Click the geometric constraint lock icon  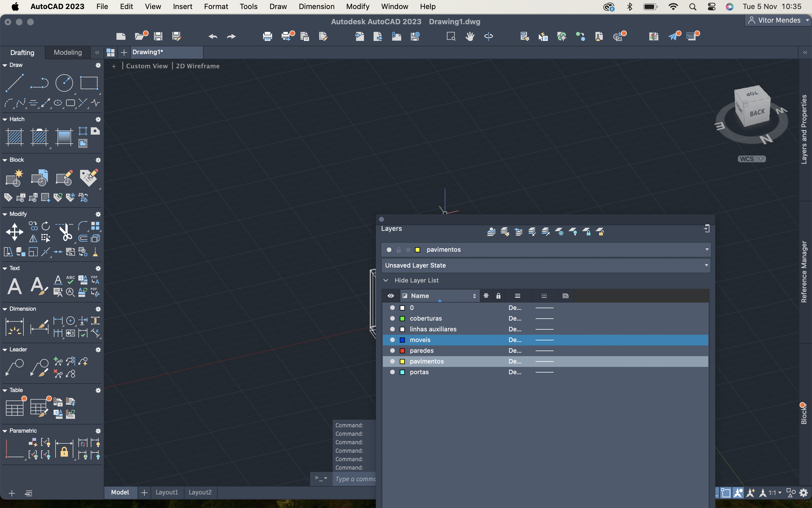(64, 450)
